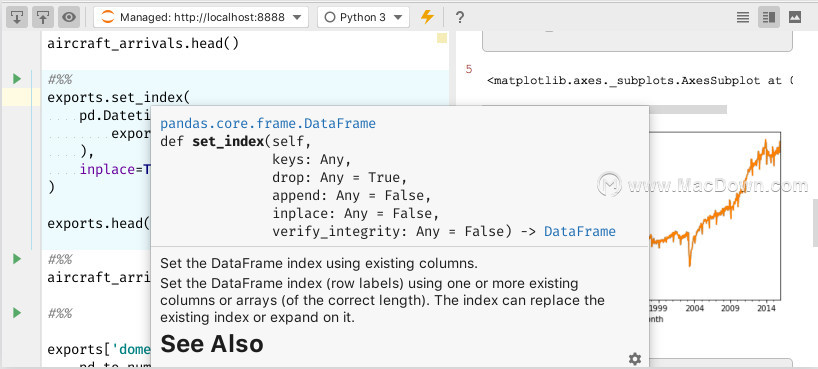The image size is (818, 369).
Task: Click the exports.set_index( code line
Action: click(x=119, y=98)
